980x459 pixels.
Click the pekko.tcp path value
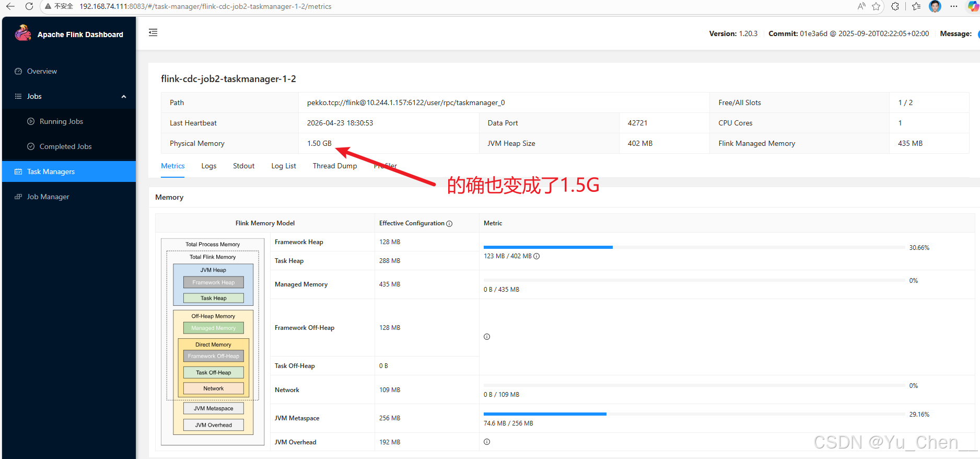coord(406,102)
